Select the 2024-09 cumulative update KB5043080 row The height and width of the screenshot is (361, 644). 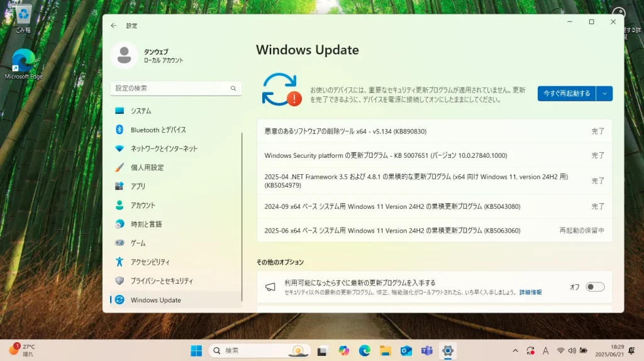point(435,206)
